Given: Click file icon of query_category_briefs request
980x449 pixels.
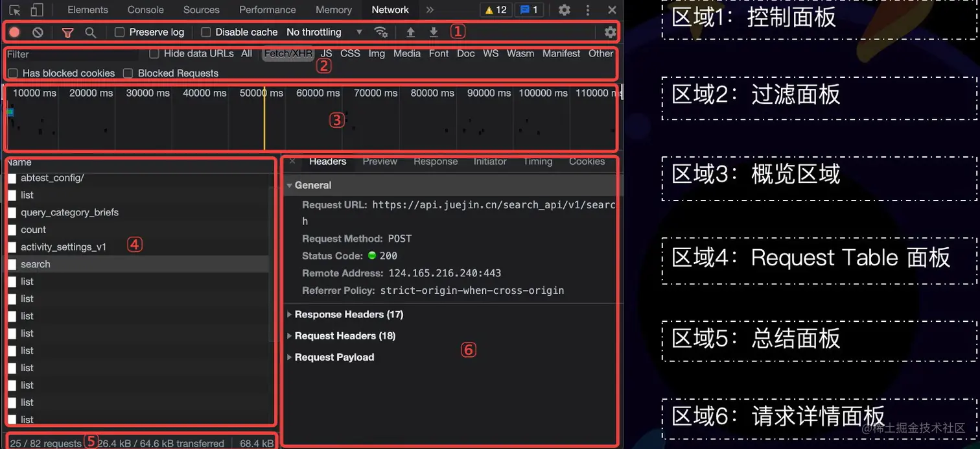Looking at the screenshot, I should [12, 212].
